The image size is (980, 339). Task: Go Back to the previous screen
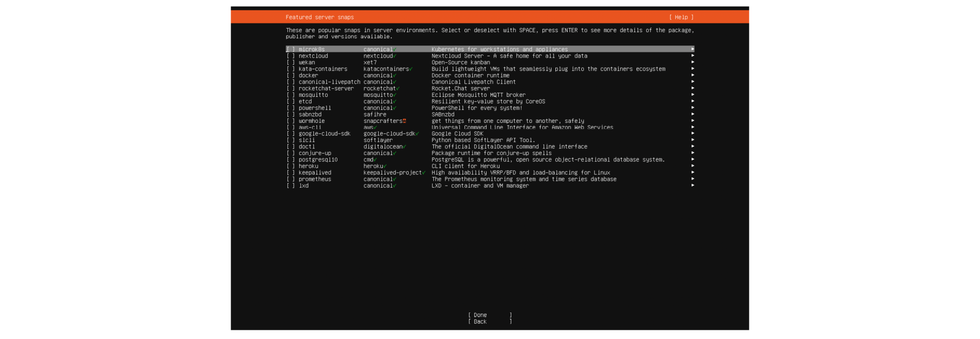tap(489, 322)
